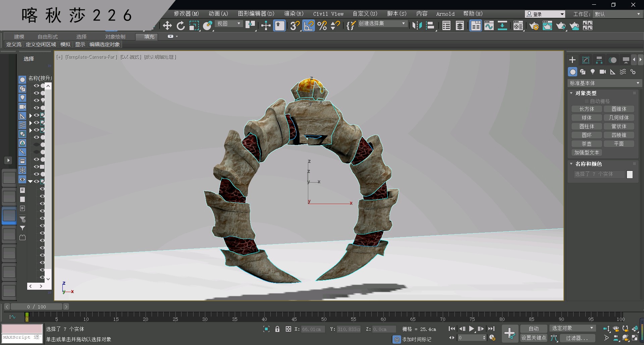Click the 茶壶 teapot button

pos(587,144)
